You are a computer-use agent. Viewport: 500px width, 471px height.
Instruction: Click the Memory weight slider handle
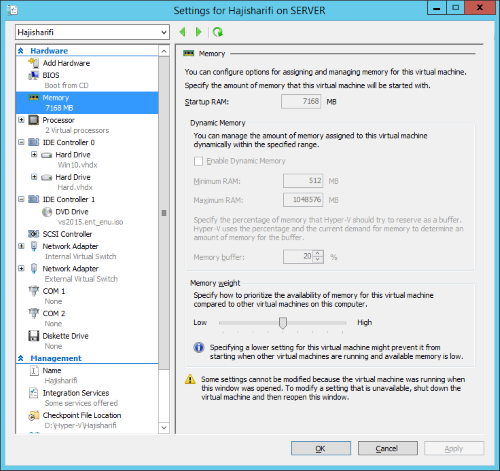(283, 323)
